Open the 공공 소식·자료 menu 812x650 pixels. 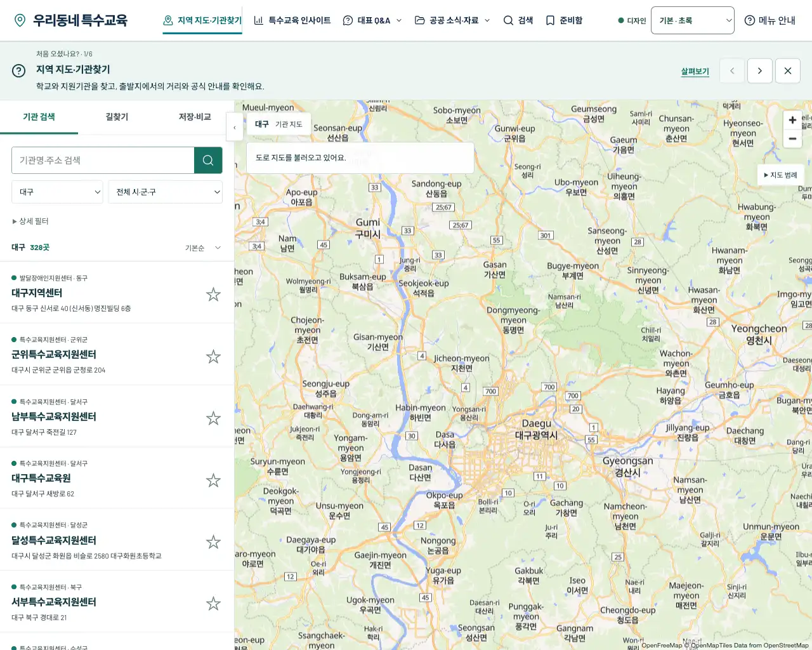(x=452, y=20)
